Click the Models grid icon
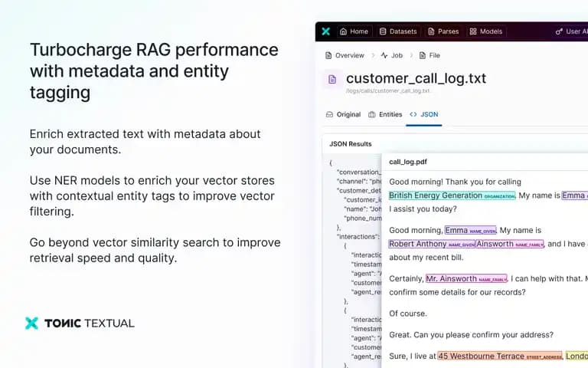 click(x=473, y=31)
